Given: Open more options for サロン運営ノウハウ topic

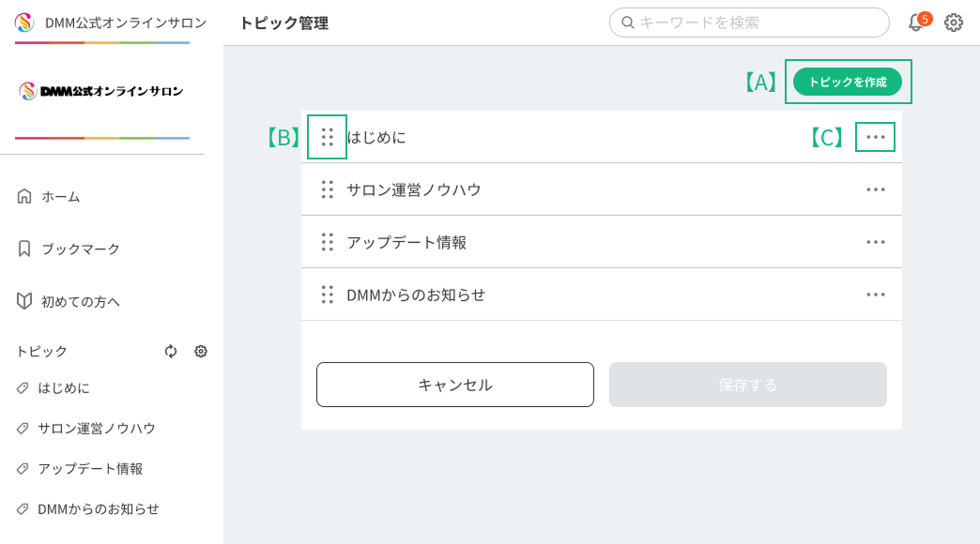Looking at the screenshot, I should pos(875,189).
